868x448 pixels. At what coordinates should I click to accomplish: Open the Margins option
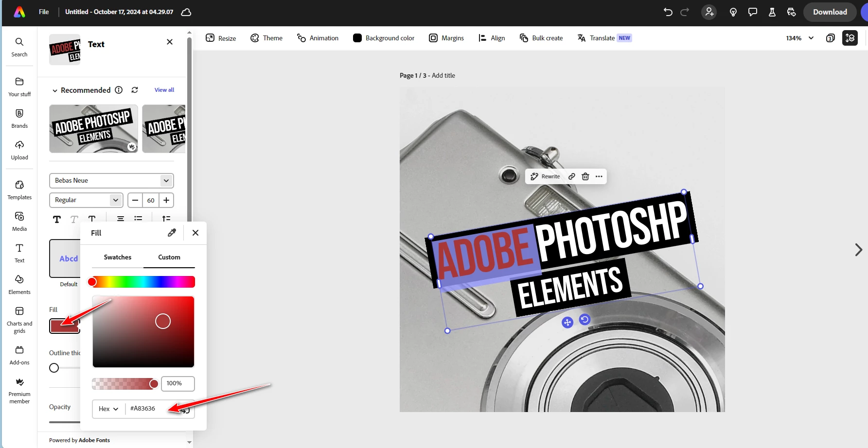(x=446, y=38)
